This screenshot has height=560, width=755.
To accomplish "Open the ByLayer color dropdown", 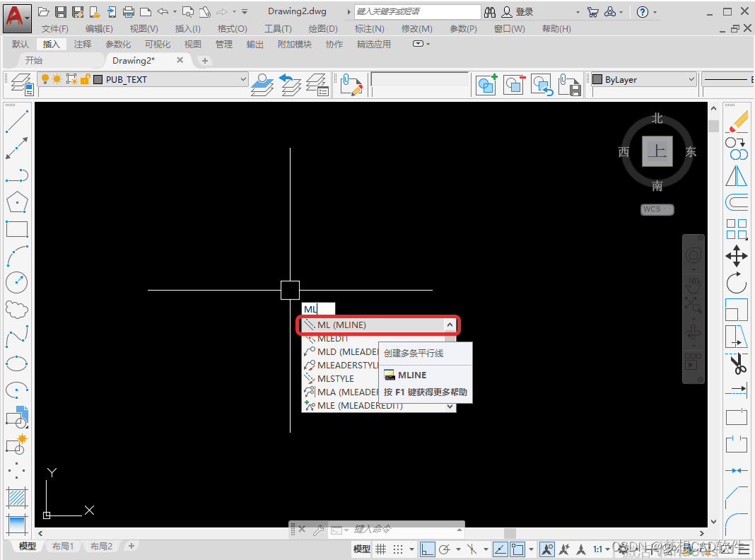I will pos(692,79).
